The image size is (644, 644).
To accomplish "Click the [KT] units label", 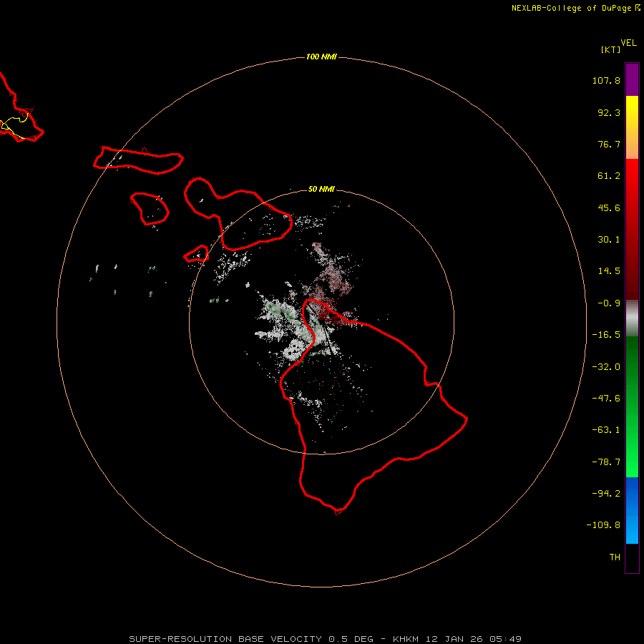I will point(610,49).
